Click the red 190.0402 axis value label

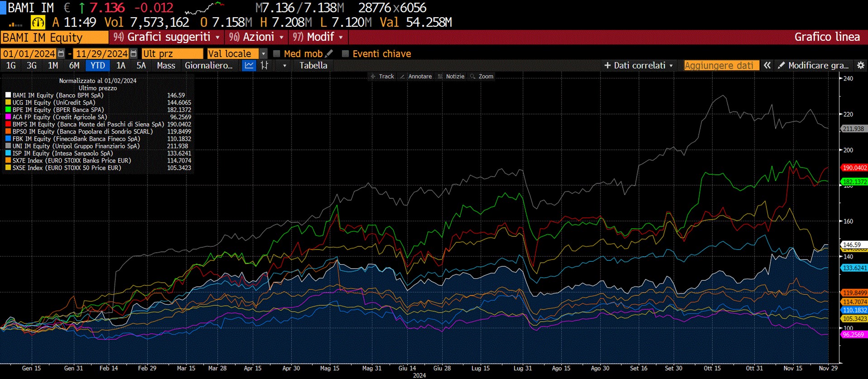coord(854,168)
